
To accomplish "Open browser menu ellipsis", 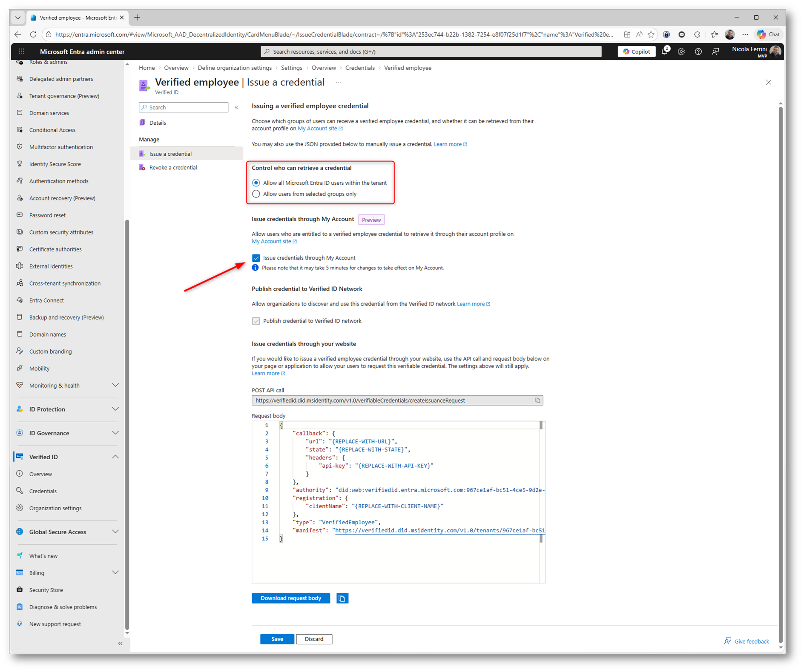I will point(745,34).
